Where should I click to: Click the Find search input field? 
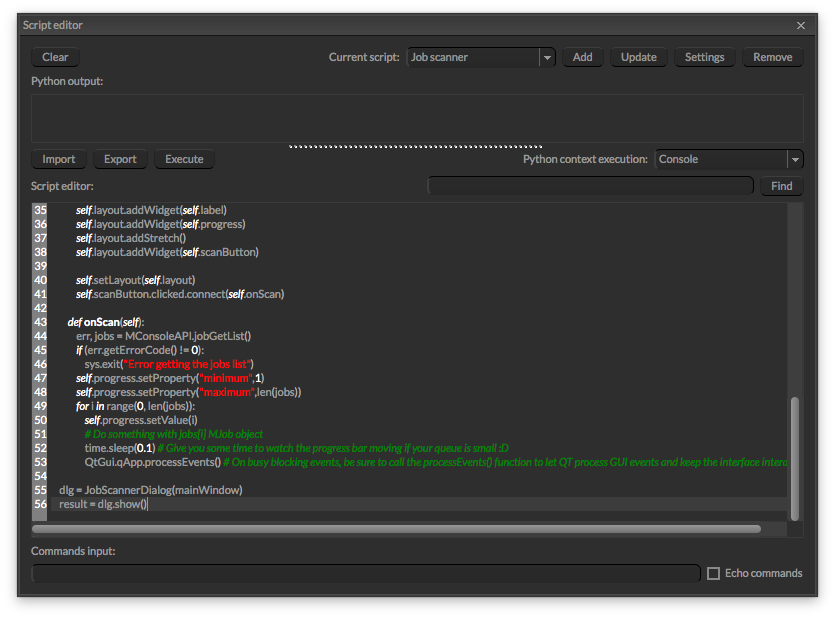590,186
